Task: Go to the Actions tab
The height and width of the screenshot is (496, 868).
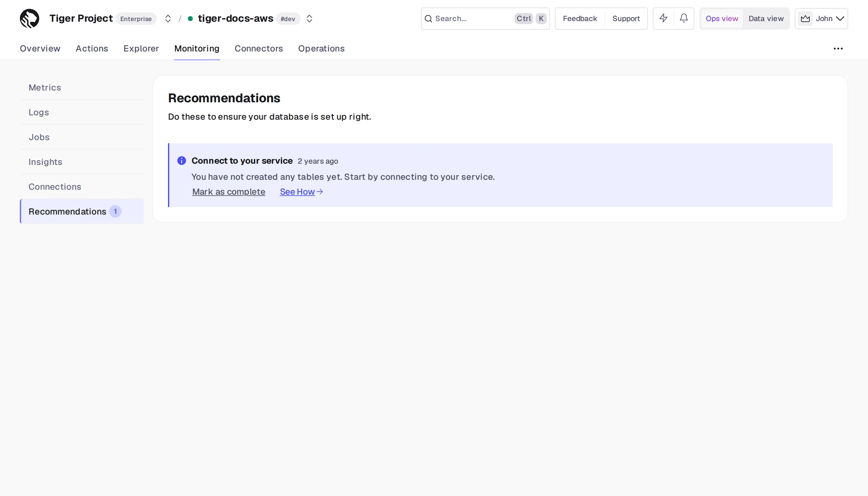Action: (92, 49)
